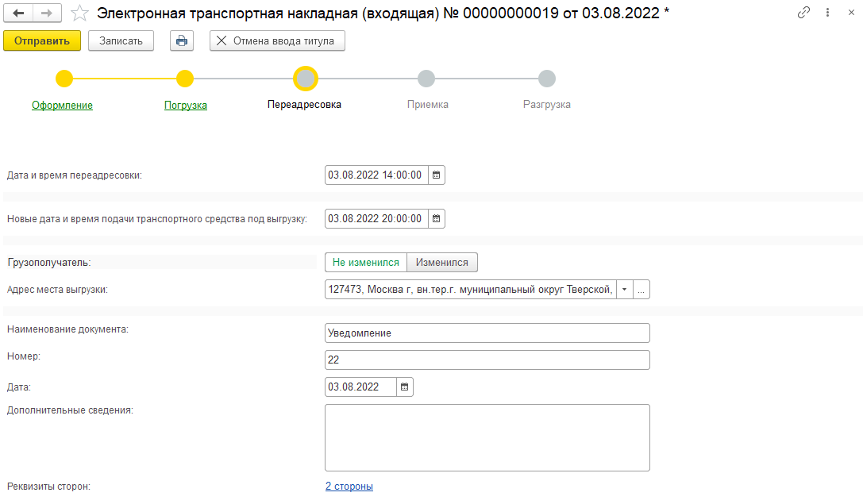Go forward with the right arrow button
The height and width of the screenshot is (504, 863).
[48, 13]
